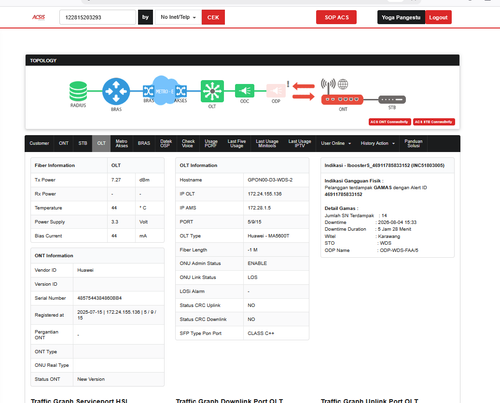Click the Tx Power value 7.27
The image size is (500, 403).
pos(116,180)
